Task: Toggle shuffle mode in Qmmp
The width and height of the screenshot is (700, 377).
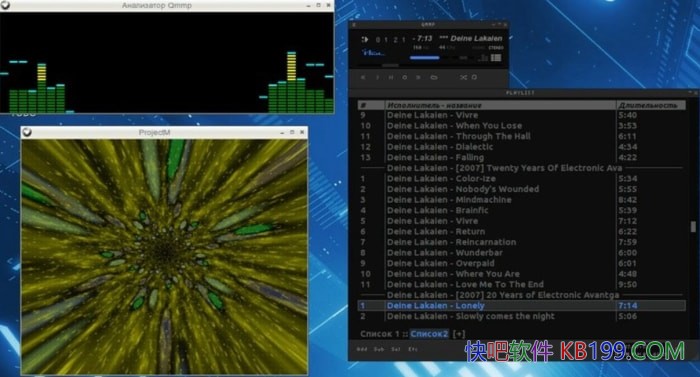Action: pos(463,77)
